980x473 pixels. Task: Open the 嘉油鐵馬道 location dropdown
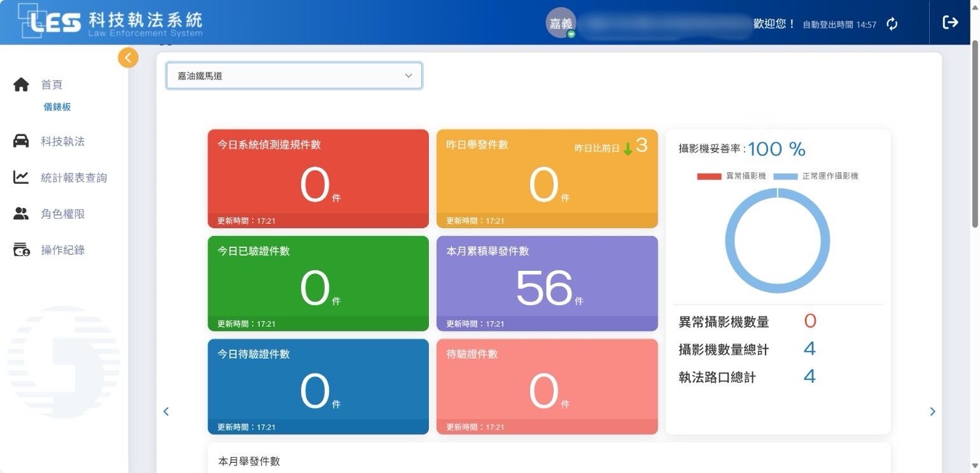click(x=293, y=75)
